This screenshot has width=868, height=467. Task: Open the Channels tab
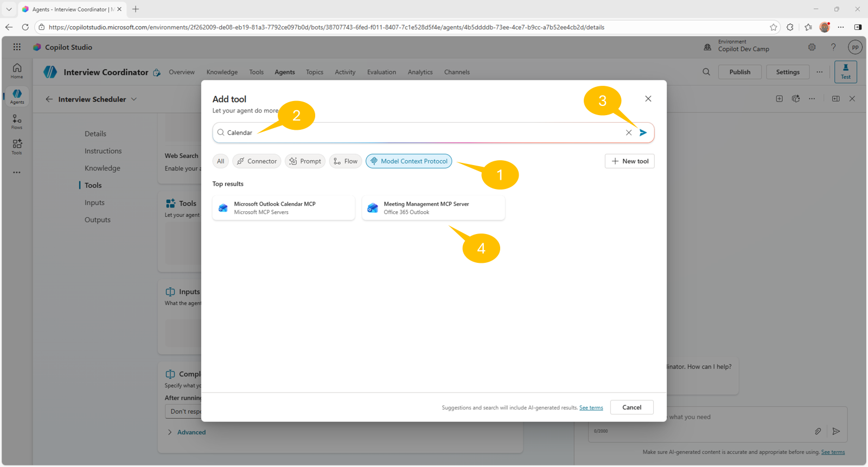coord(457,72)
